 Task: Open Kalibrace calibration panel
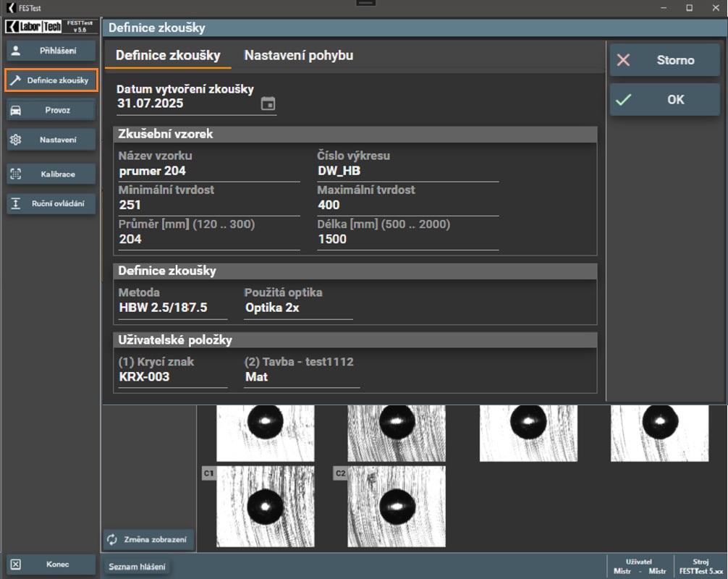point(51,174)
